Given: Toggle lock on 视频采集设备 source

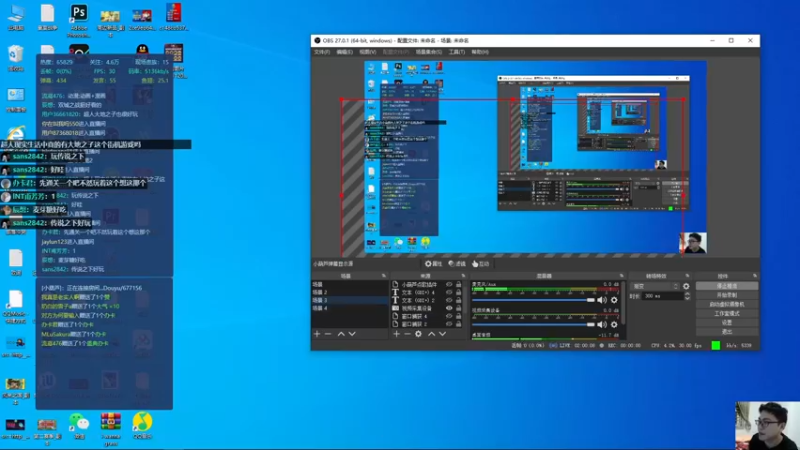Looking at the screenshot, I should pos(458,308).
